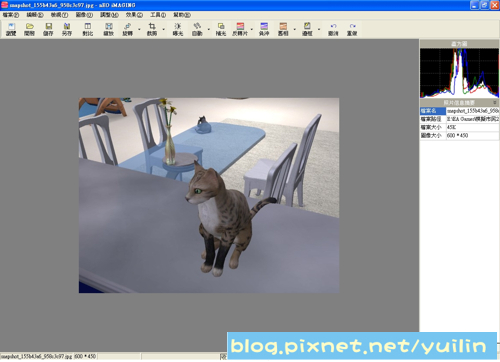Select the 縮放 resize tool
Image resolution: width=500 pixels, height=362 pixels.
pyautogui.click(x=108, y=29)
